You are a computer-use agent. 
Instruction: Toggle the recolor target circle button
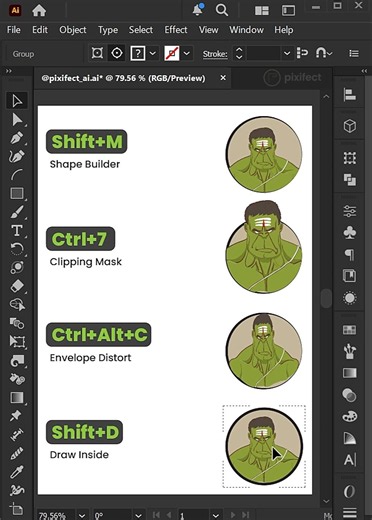coord(117,53)
